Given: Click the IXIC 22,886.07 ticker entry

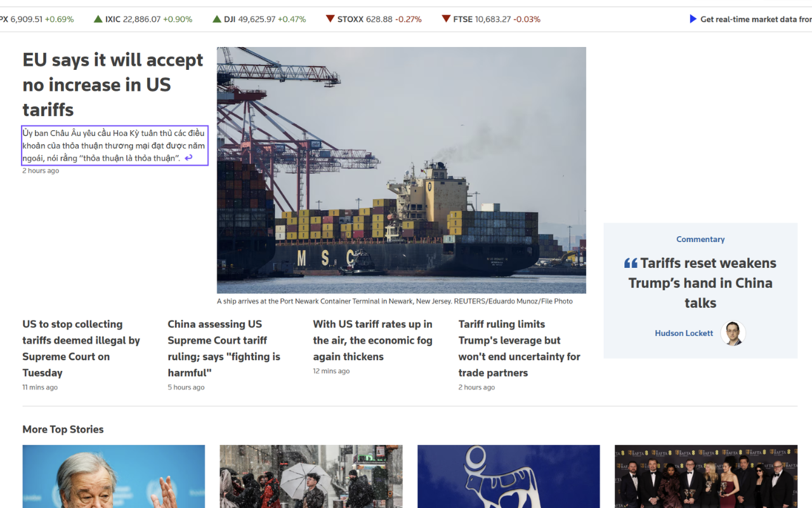Looking at the screenshot, I should 143,19.
